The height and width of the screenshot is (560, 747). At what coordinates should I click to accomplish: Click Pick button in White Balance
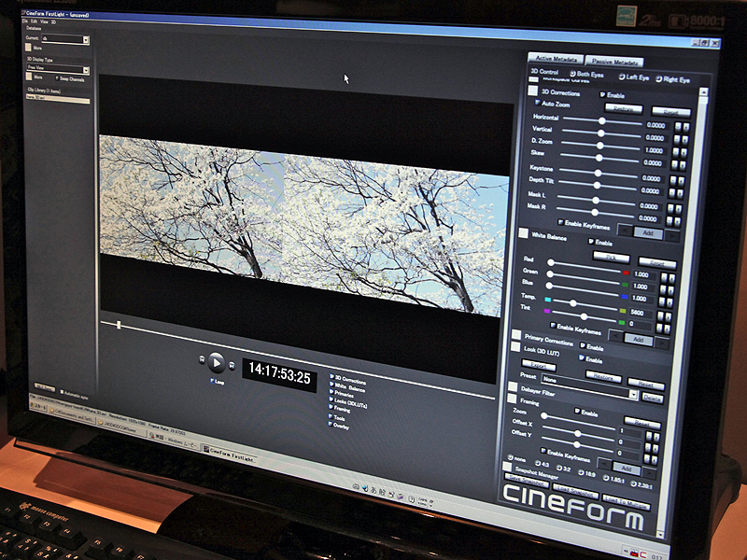click(612, 258)
